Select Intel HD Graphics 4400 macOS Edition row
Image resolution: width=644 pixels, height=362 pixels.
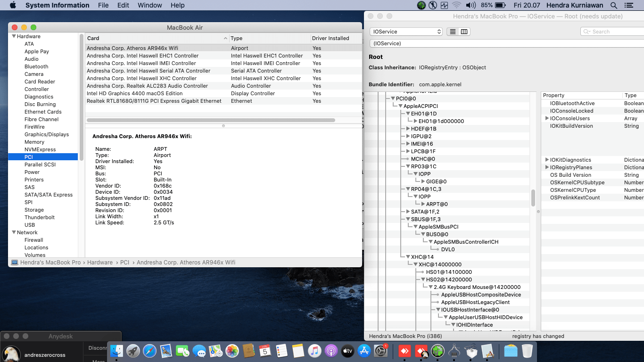pyautogui.click(x=223, y=93)
